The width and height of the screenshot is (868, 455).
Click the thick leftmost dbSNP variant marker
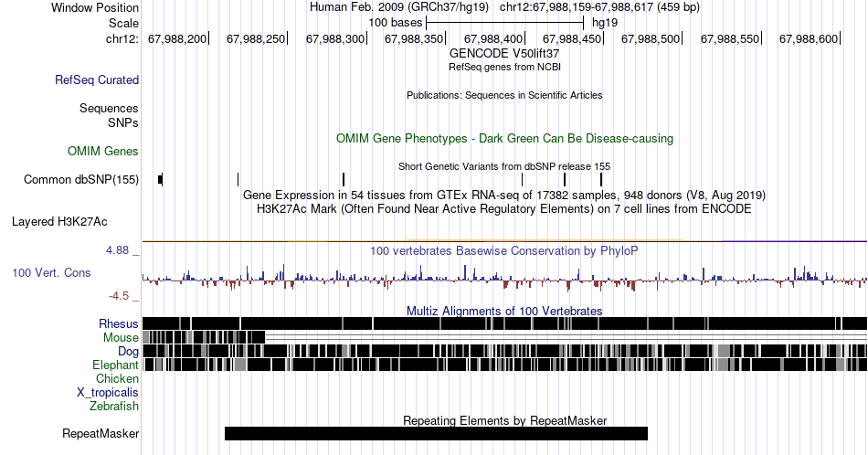point(161,179)
